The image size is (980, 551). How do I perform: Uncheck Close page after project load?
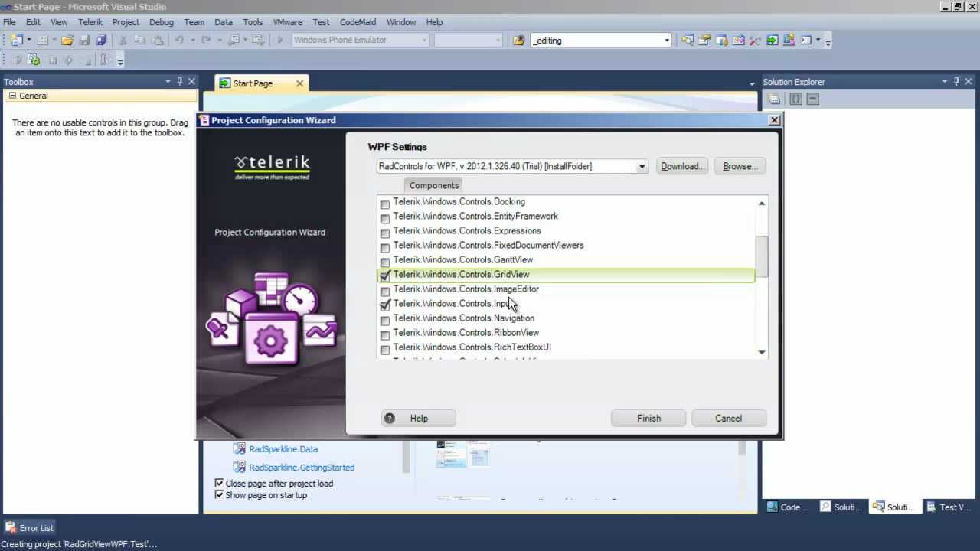pyautogui.click(x=219, y=484)
